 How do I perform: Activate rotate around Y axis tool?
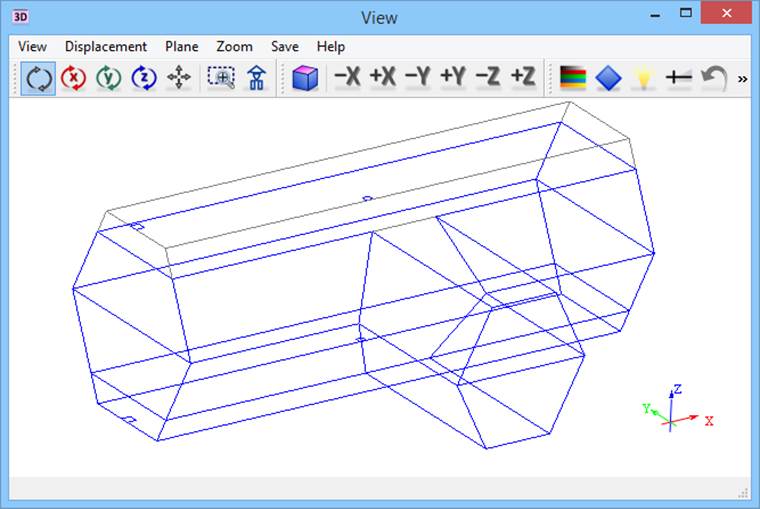(x=109, y=78)
